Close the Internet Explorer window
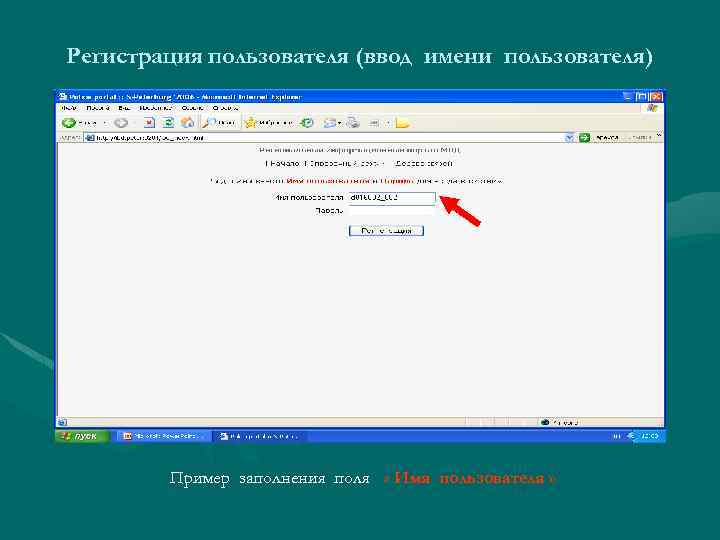 click(x=656, y=96)
